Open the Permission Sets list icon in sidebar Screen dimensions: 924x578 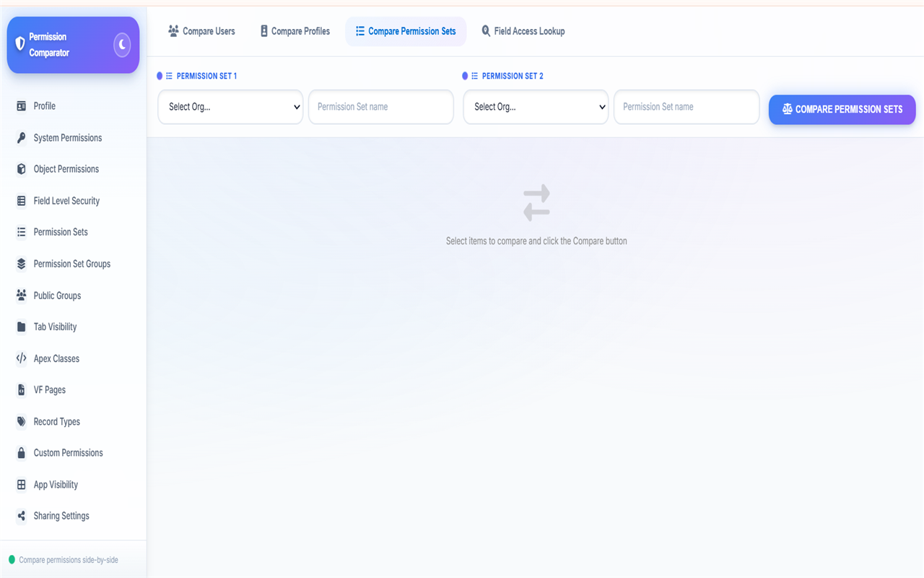21,232
